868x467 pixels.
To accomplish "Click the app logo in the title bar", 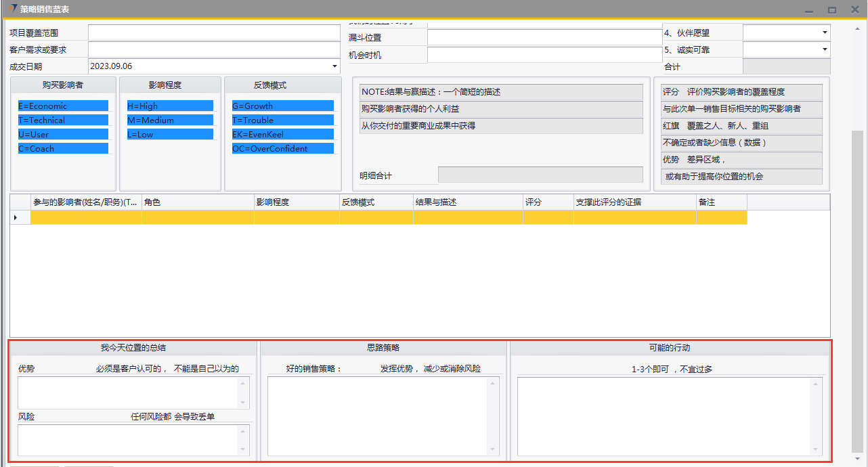I will (x=12, y=9).
